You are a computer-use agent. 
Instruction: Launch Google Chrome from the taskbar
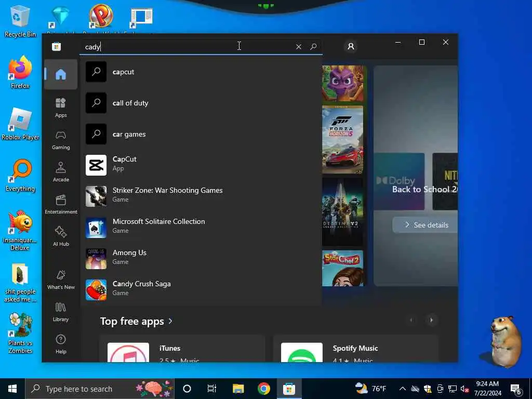[263, 389]
